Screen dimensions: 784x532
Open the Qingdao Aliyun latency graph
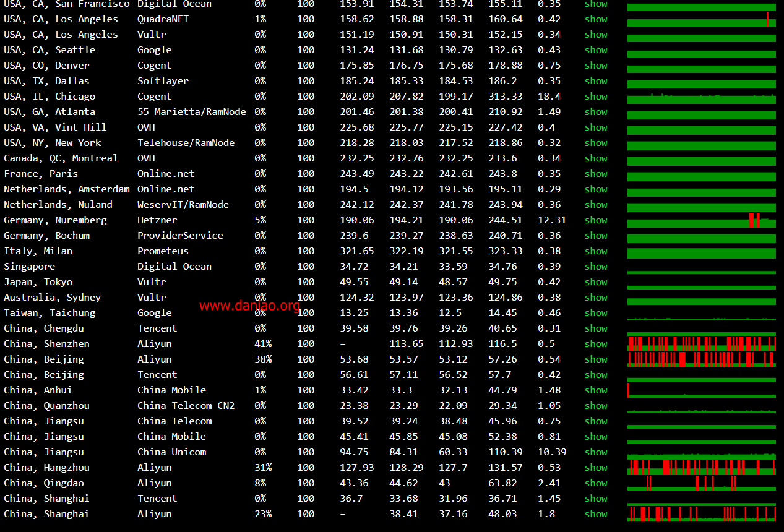pos(702,483)
